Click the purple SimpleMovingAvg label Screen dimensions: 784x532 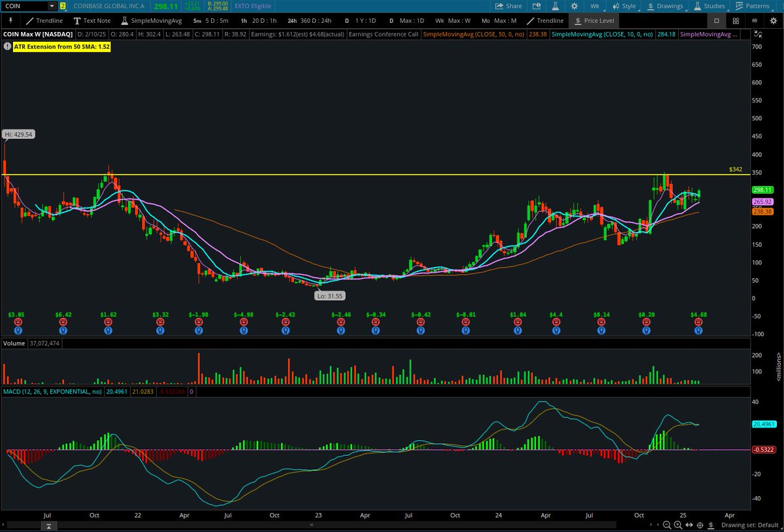(710, 34)
